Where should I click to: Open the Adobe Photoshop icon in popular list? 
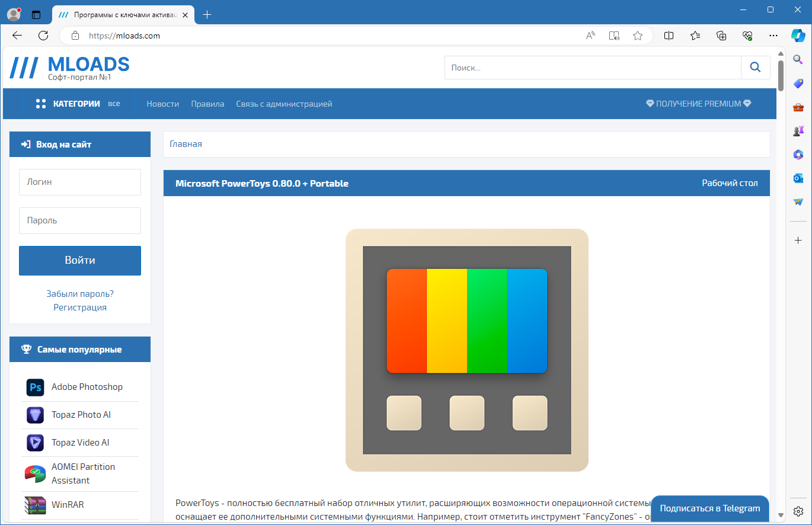[36, 387]
